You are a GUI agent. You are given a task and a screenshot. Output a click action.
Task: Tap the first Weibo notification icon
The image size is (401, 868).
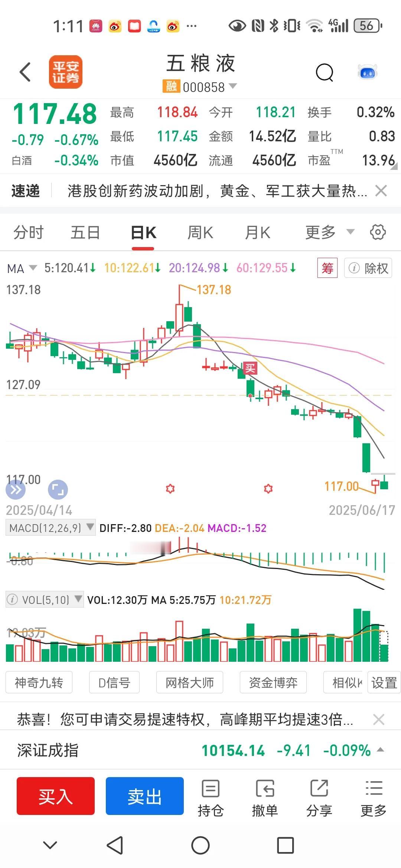coord(115,26)
